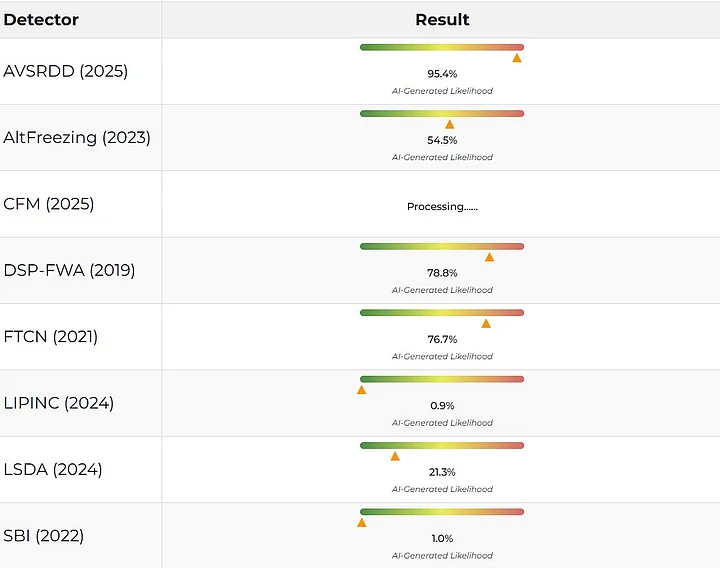The height and width of the screenshot is (568, 720).
Task: Select the LIPINC (2024) detector name
Action: [59, 403]
